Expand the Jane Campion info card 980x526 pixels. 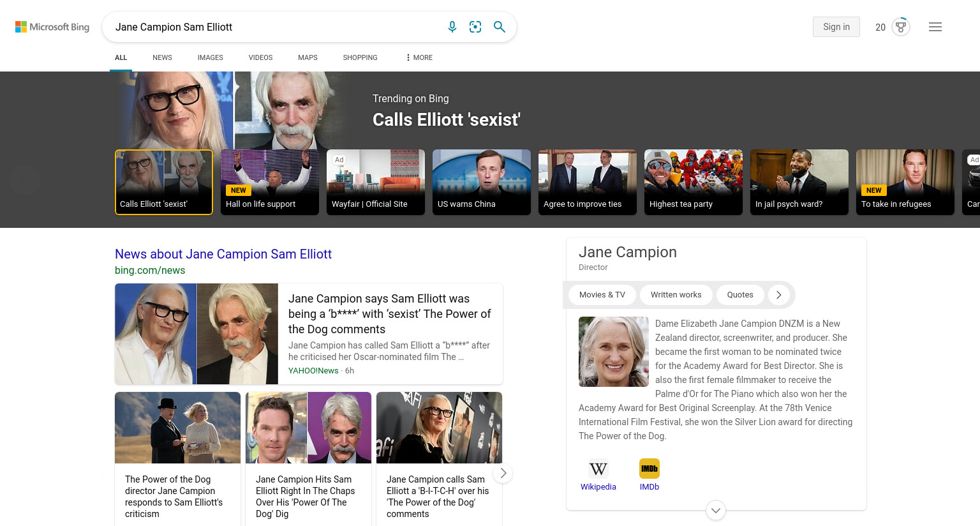(716, 510)
